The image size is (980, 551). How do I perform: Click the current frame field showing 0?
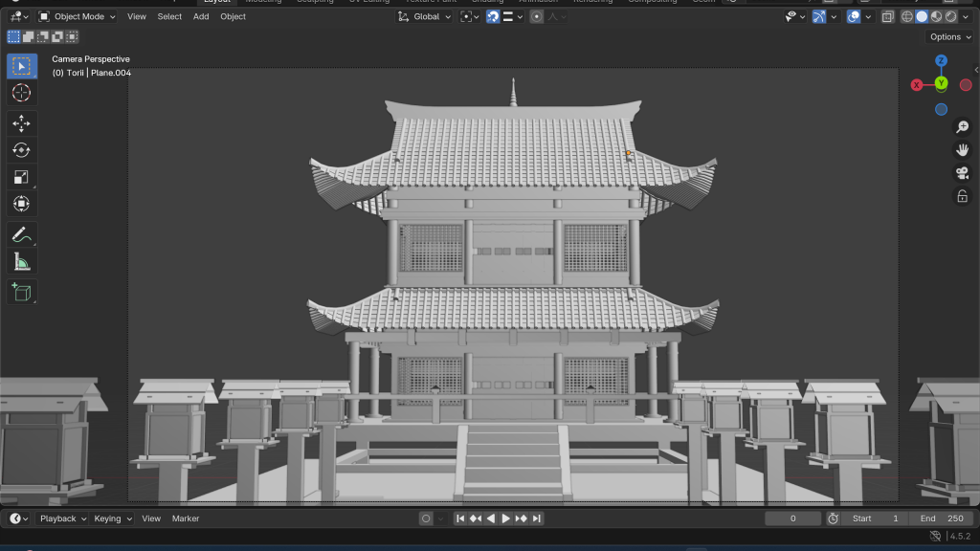click(792, 518)
